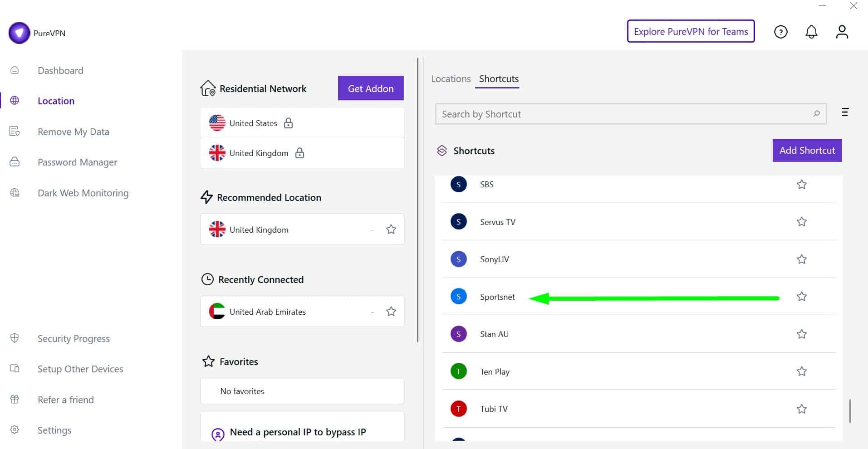This screenshot has width=868, height=449.
Task: Click Explore PureVPN for Teams button
Action: [691, 31]
